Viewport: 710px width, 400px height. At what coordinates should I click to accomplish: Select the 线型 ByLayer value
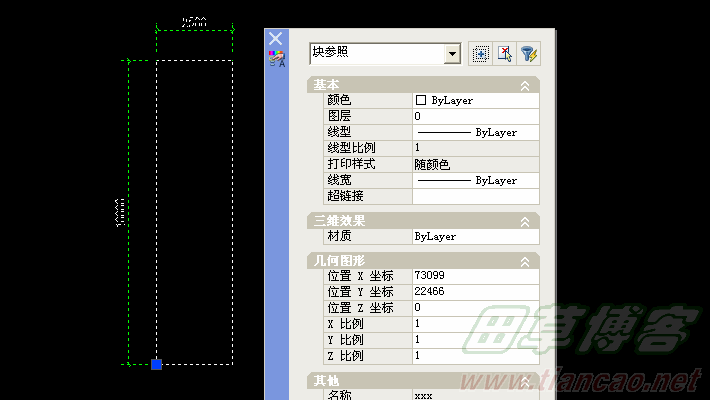click(475, 132)
